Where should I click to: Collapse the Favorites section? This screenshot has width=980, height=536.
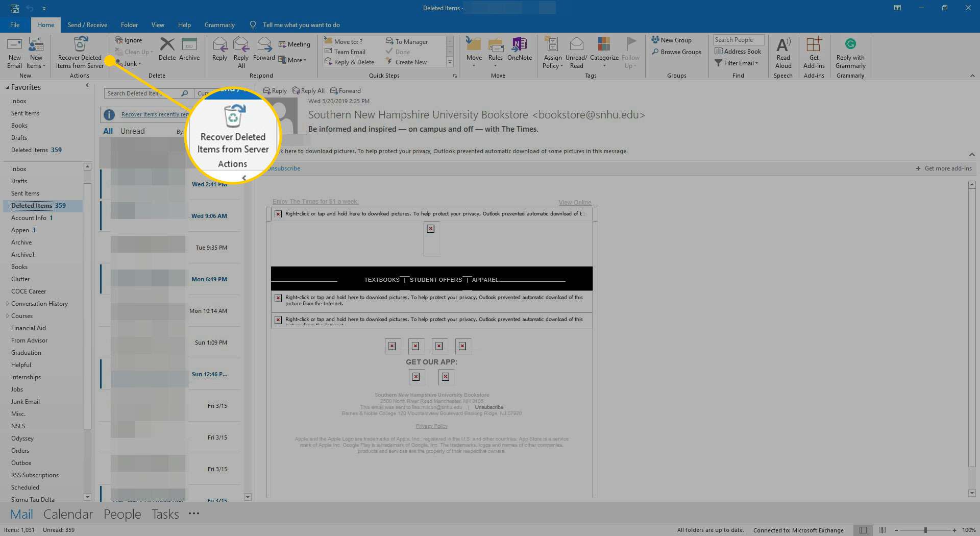8,87
